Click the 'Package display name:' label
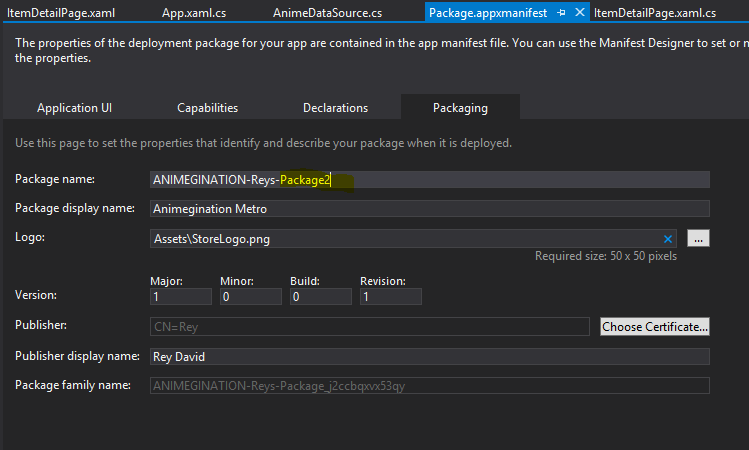 [75, 208]
